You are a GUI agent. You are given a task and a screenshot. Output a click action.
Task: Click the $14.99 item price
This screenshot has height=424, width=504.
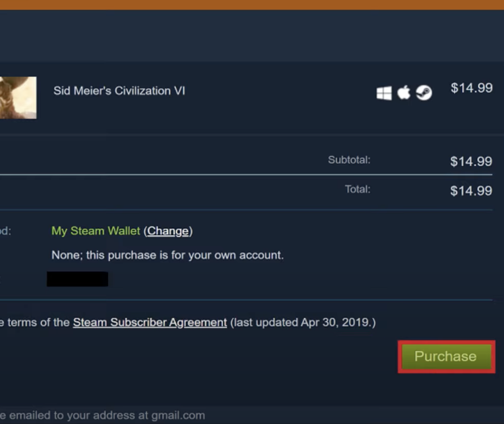coord(471,88)
